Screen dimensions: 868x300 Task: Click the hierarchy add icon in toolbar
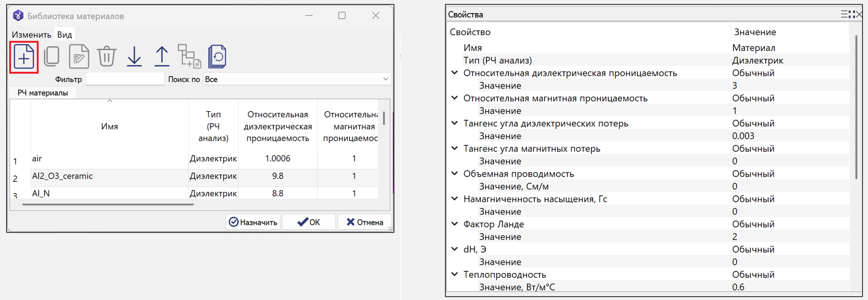point(189,57)
